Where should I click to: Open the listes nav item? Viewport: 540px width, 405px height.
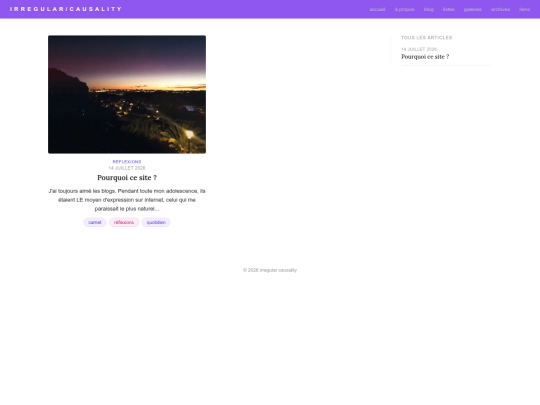pyautogui.click(x=449, y=9)
